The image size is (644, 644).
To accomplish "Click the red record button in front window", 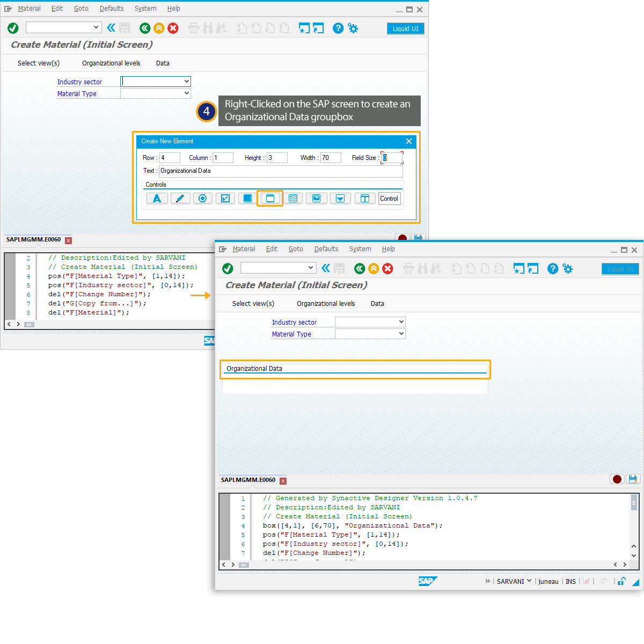I will click(617, 479).
